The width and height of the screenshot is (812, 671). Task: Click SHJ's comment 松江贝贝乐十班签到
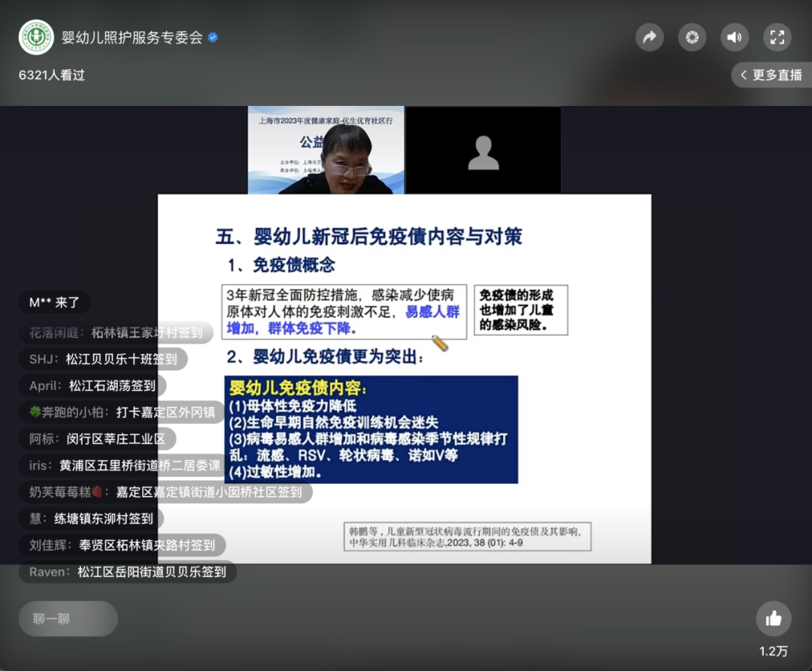(x=103, y=359)
